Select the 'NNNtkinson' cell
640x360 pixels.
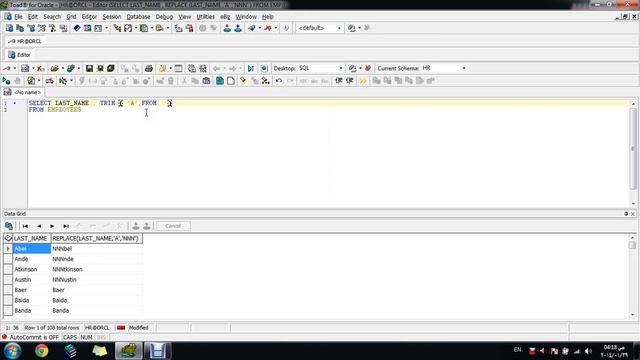click(96, 269)
